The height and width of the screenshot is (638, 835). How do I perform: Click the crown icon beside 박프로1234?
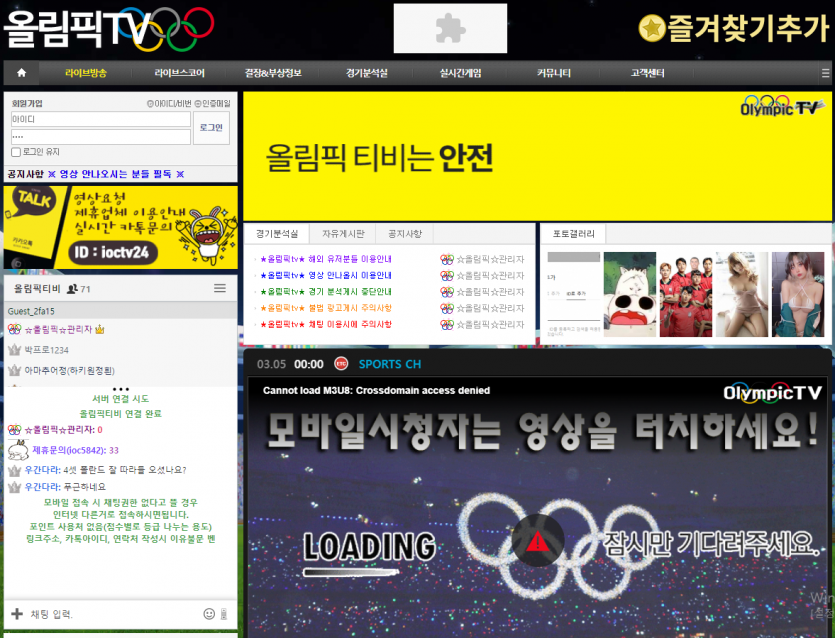click(x=14, y=350)
